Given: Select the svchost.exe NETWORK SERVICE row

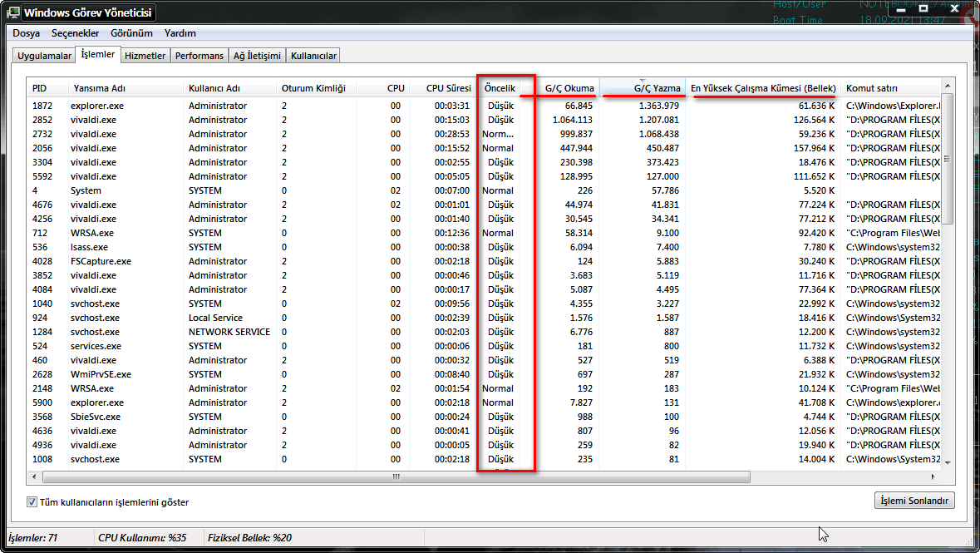Looking at the screenshot, I should [x=484, y=332].
